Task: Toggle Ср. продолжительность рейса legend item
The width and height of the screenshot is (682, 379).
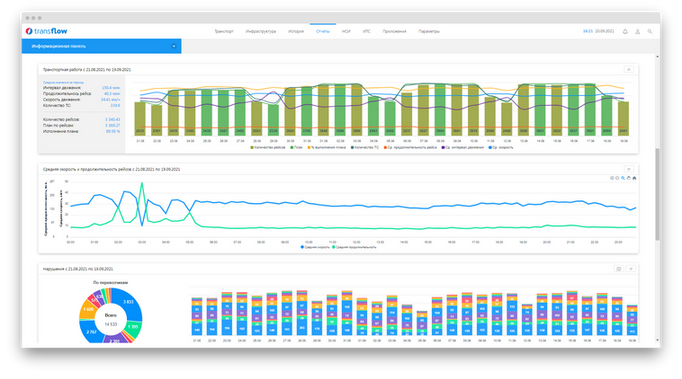Action: click(x=410, y=148)
